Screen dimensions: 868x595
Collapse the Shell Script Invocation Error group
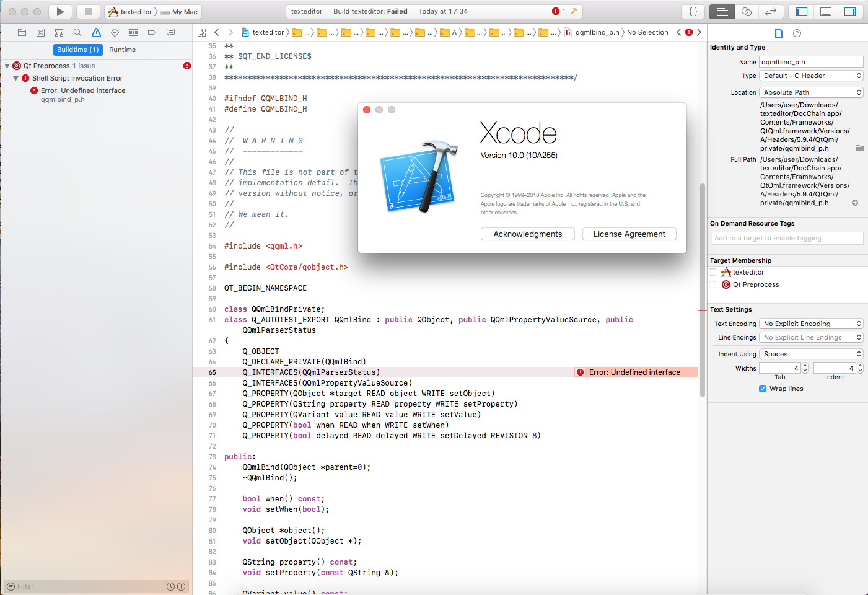click(x=15, y=78)
